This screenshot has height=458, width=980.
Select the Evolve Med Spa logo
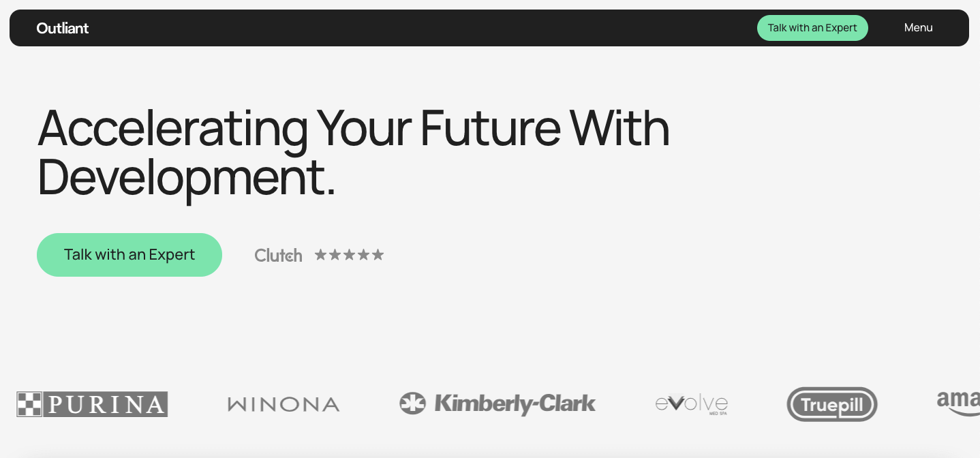point(692,404)
